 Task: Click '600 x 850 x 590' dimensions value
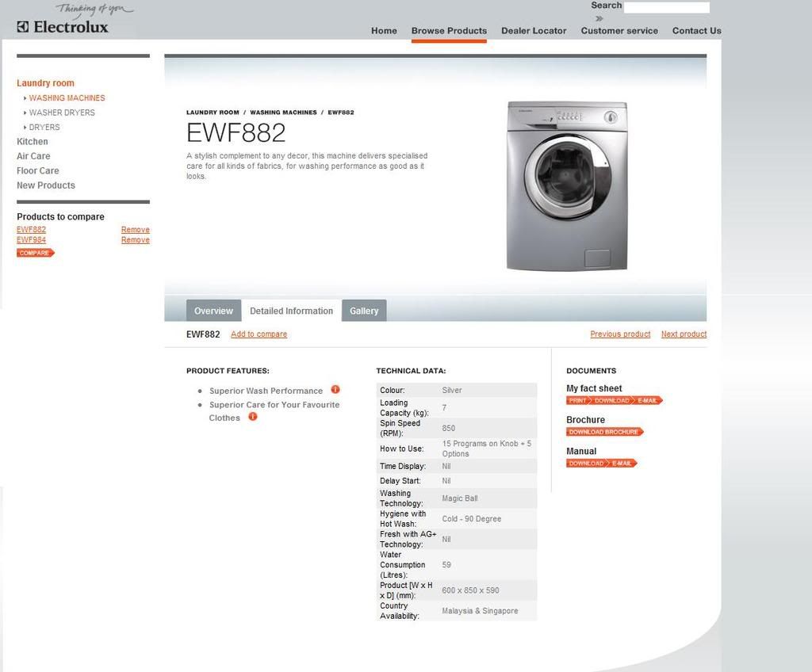pyautogui.click(x=471, y=590)
